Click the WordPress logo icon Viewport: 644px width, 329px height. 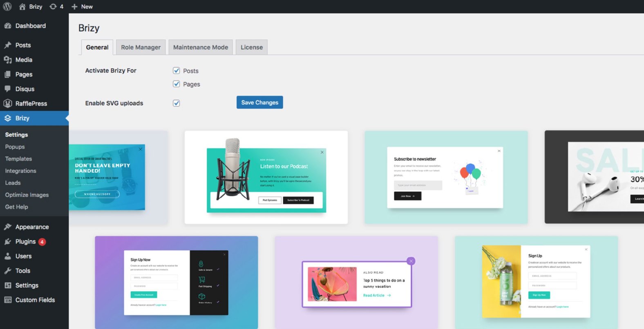7,7
